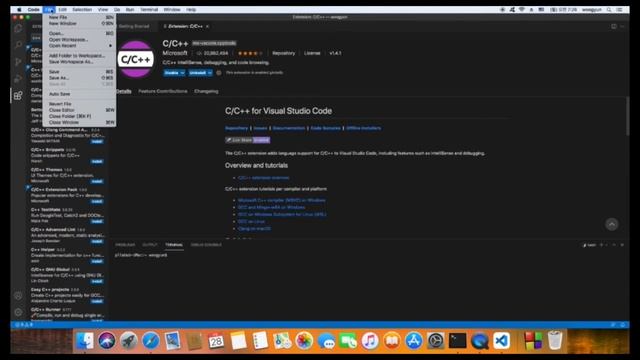
Task: Open the Disable button dropdown arrow
Action: pyautogui.click(x=182, y=73)
